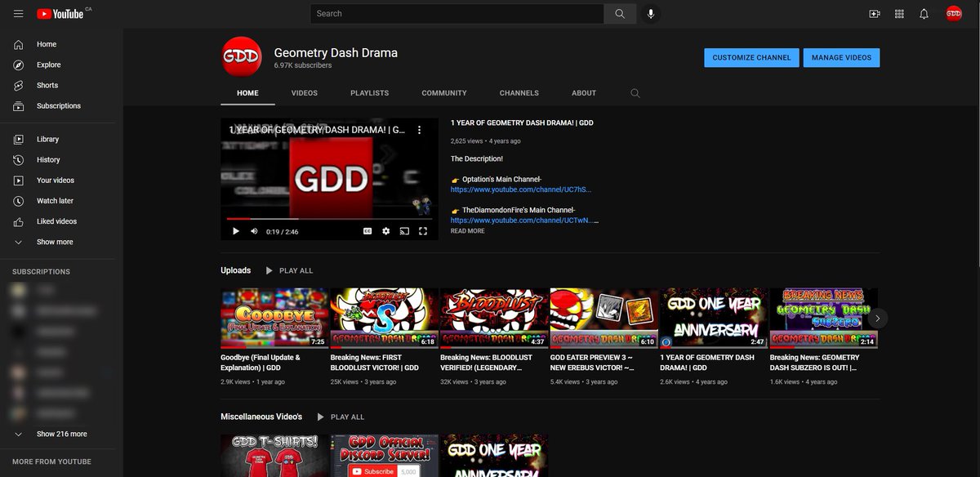Screen dimensions: 980x477
Task: Open the YouTube apps grid
Action: tap(899, 14)
